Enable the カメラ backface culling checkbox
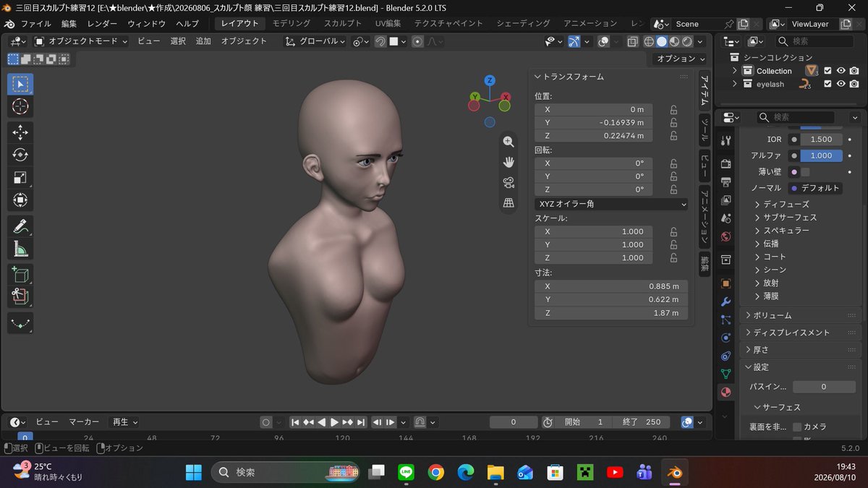Image resolution: width=868 pixels, height=488 pixels. tap(797, 427)
